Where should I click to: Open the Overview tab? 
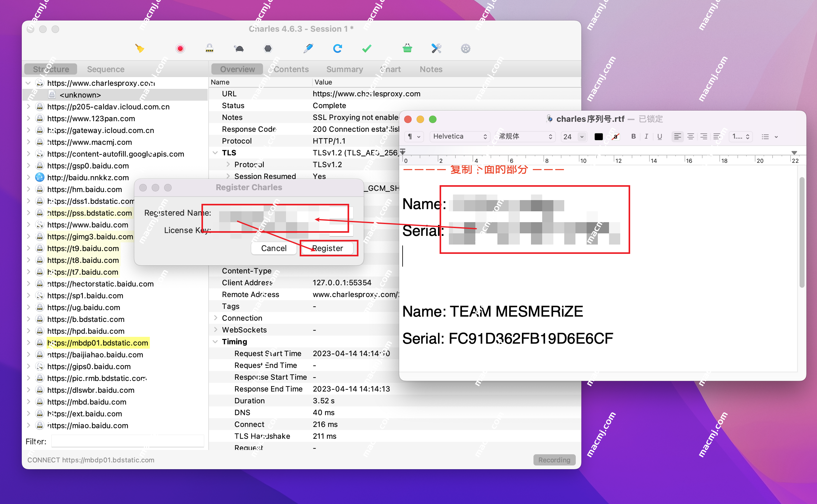[238, 69]
